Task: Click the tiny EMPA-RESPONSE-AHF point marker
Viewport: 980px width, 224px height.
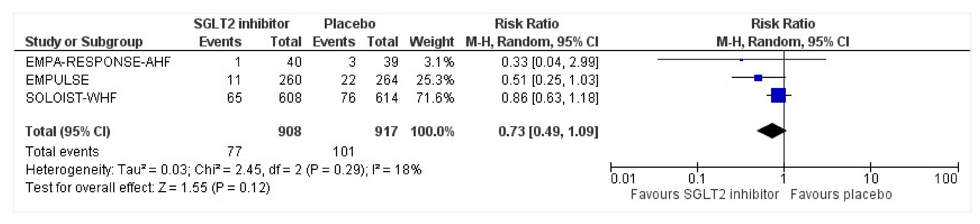Action: pyautogui.click(x=741, y=59)
